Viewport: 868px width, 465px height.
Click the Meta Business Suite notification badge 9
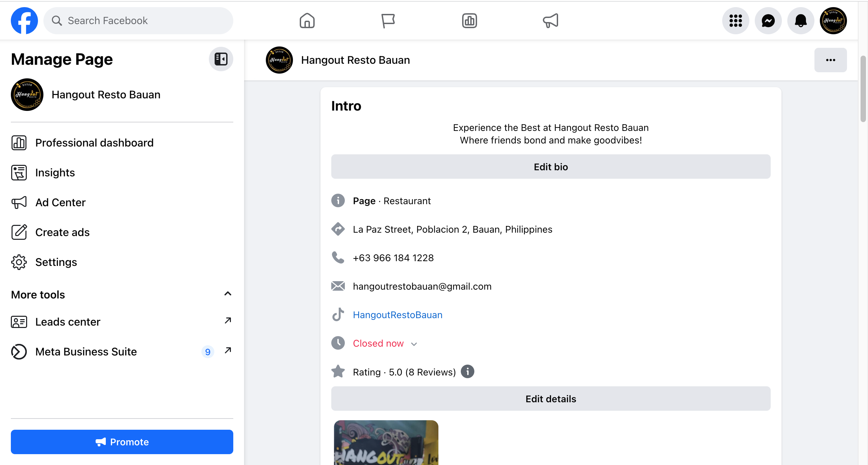point(208,352)
